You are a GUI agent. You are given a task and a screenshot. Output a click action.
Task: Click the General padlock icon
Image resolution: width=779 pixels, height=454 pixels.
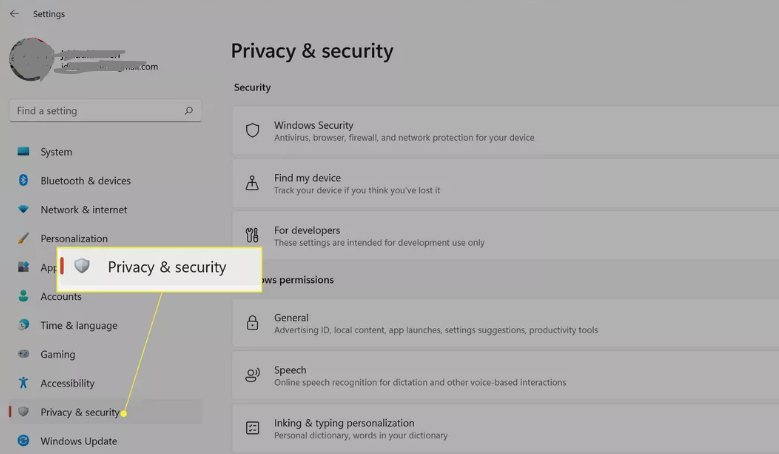coord(252,323)
